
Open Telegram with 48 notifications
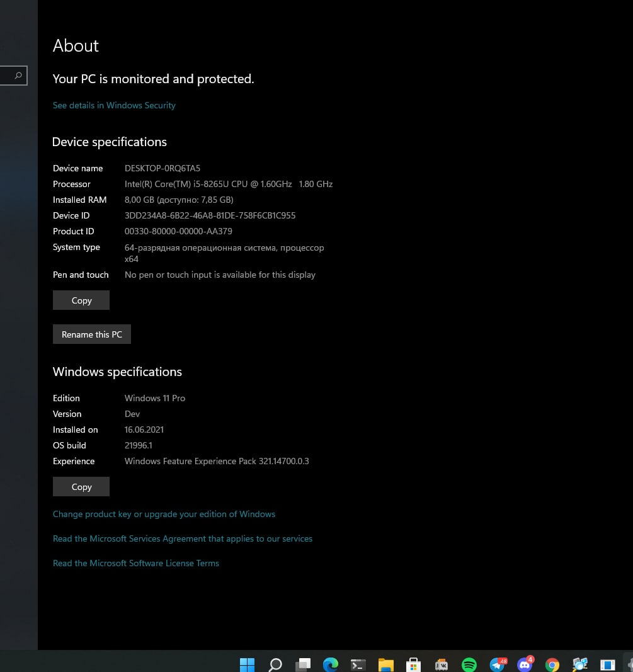(498, 664)
